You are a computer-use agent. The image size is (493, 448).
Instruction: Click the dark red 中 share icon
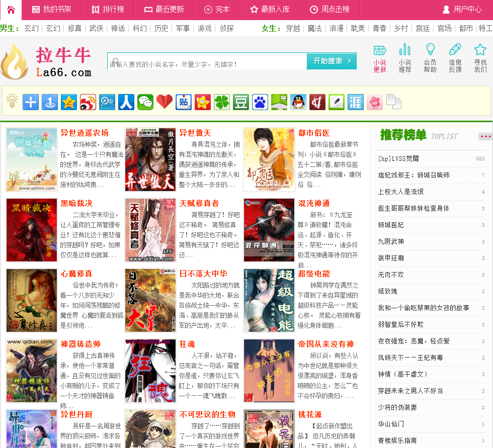[317, 102]
